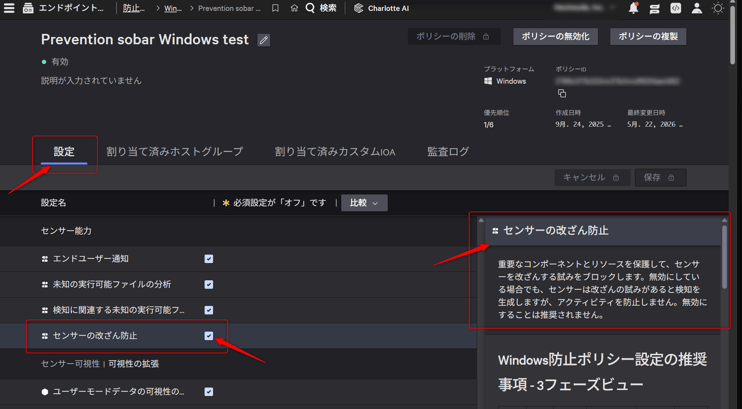Click the icon beside 検知に関連する未知の実行可能フ..
This screenshot has height=409, width=742.
(45, 310)
